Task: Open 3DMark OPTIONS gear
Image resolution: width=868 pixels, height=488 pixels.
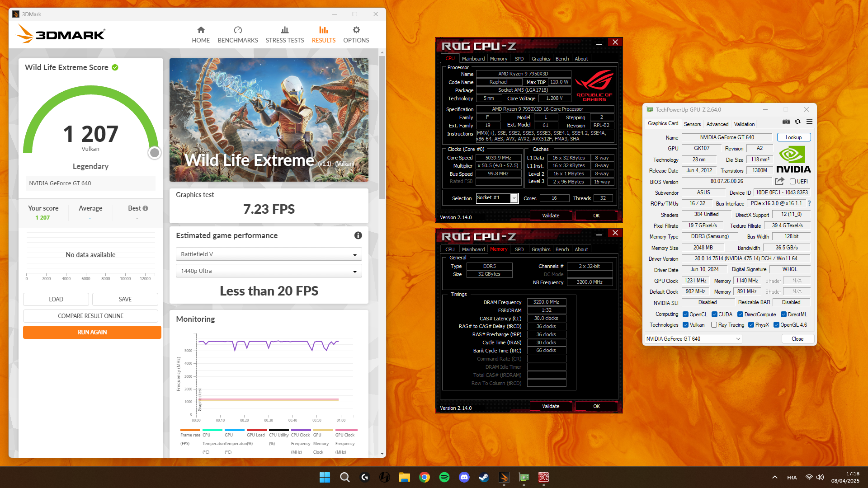Action: (x=356, y=35)
